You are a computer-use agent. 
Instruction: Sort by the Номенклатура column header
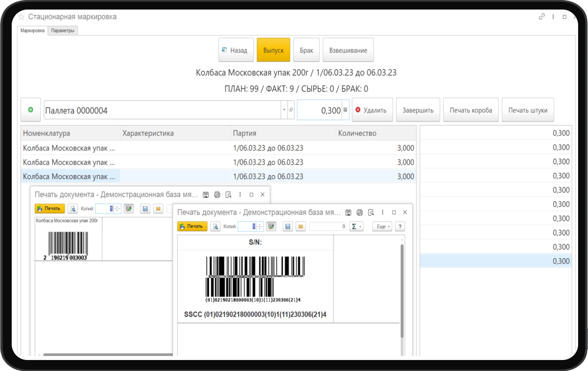(71, 133)
